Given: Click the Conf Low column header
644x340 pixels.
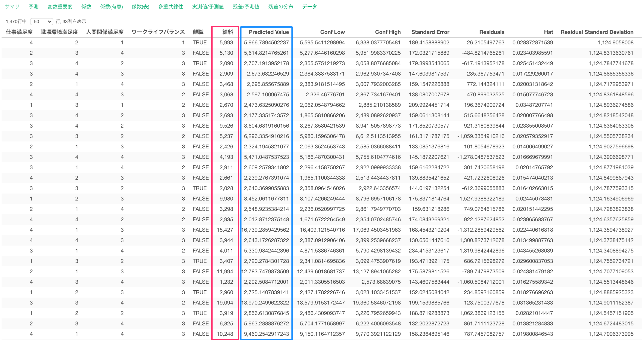Looking at the screenshot, I should pyautogui.click(x=332, y=32).
